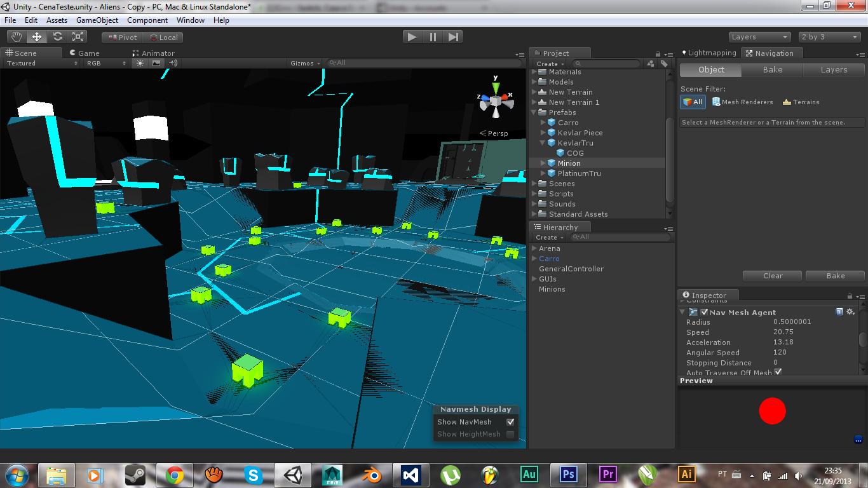Toggle scene audio speaker icon
868x488 pixels.
[x=173, y=63]
